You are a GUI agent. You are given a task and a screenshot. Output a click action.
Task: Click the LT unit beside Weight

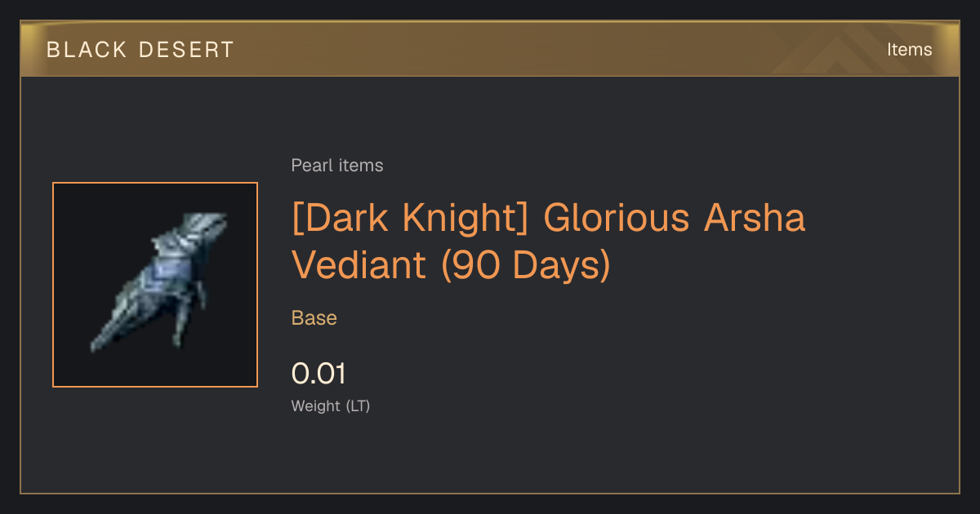[x=359, y=405]
